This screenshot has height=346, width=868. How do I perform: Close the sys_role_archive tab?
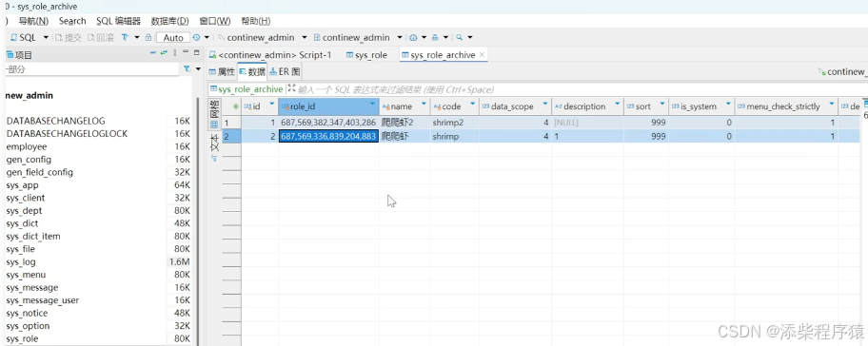coord(482,55)
